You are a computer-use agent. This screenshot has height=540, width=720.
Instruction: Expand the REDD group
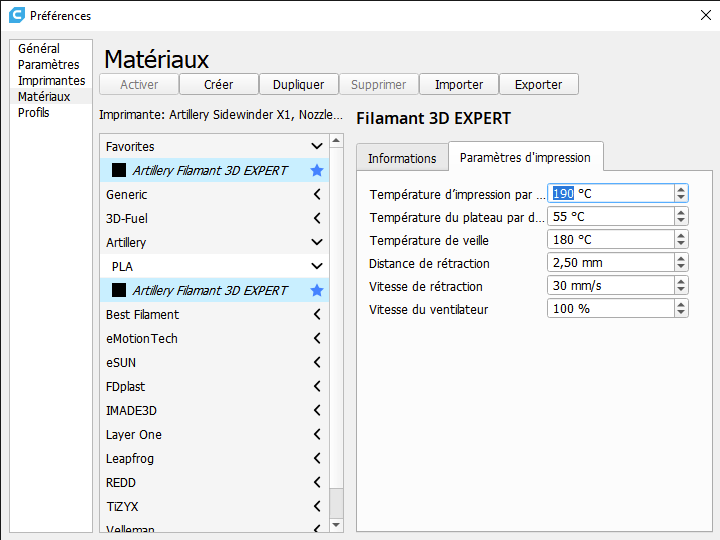click(x=317, y=482)
